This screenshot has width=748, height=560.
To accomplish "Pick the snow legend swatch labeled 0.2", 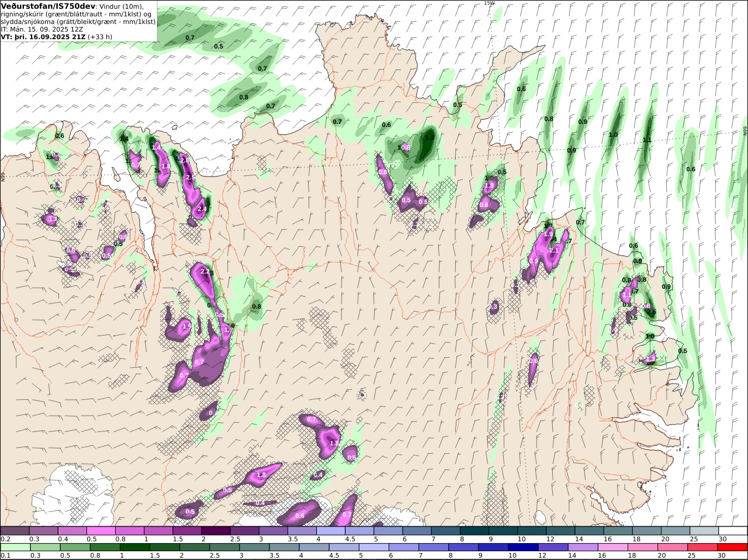I will 15,530.
